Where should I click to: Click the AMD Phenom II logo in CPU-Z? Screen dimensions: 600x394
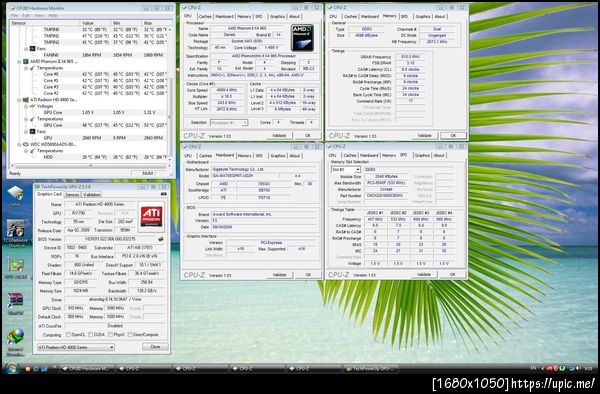[x=302, y=37]
